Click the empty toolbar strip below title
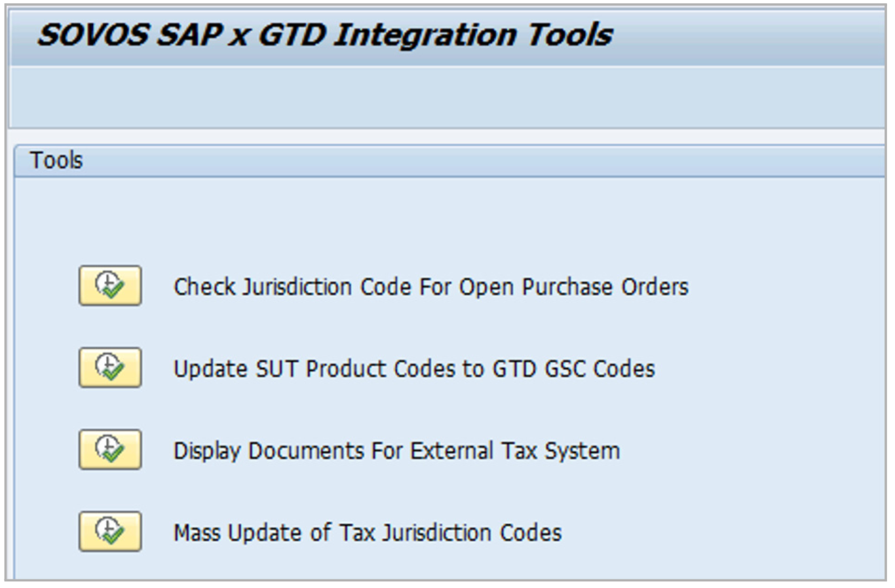895x588 pixels. click(446, 97)
